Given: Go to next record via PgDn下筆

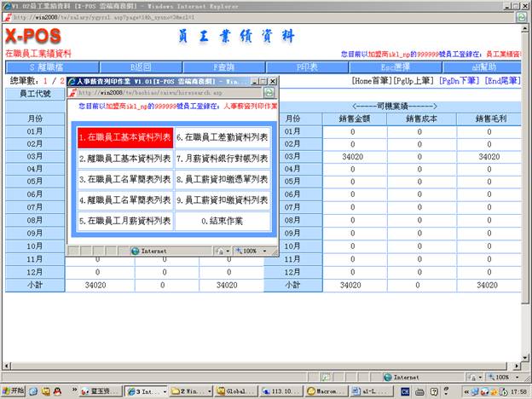Looking at the screenshot, I should click(459, 81).
